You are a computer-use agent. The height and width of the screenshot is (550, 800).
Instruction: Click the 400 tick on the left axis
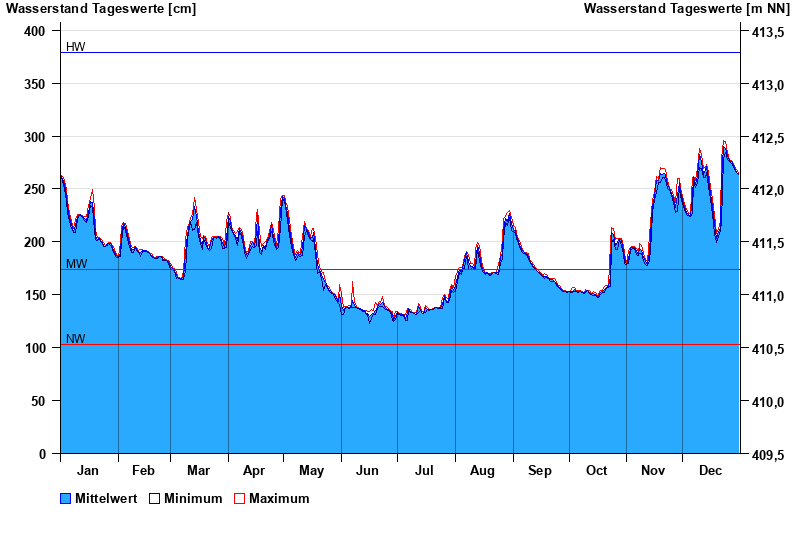(35, 31)
